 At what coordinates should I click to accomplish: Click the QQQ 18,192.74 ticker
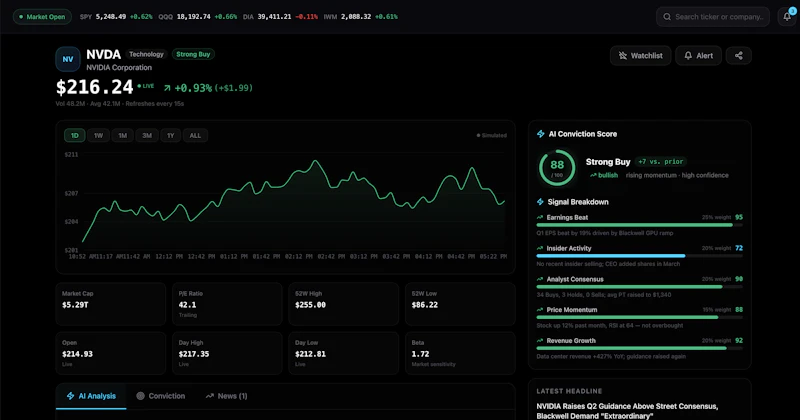197,17
